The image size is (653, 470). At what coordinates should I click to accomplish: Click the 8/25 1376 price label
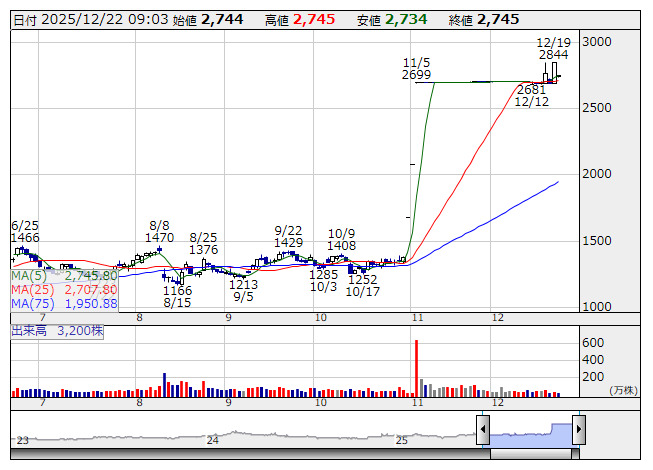coord(203,244)
